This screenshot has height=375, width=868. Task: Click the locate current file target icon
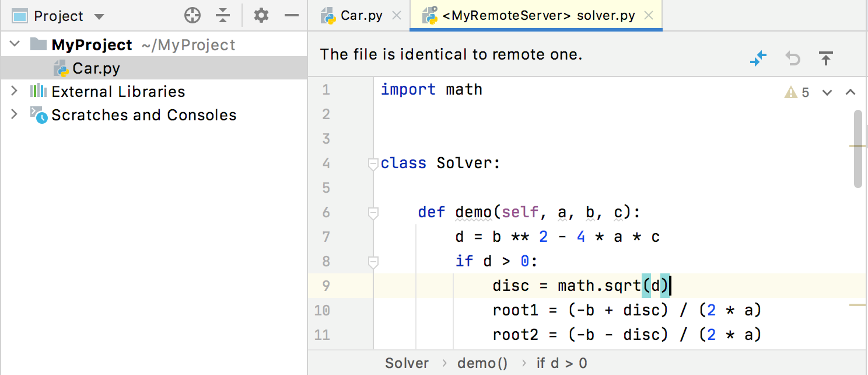(192, 16)
